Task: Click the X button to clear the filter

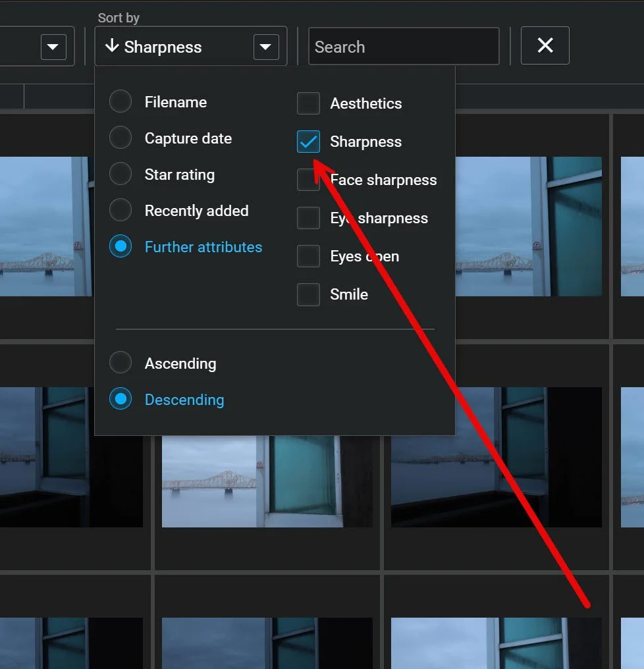Action: tap(545, 45)
